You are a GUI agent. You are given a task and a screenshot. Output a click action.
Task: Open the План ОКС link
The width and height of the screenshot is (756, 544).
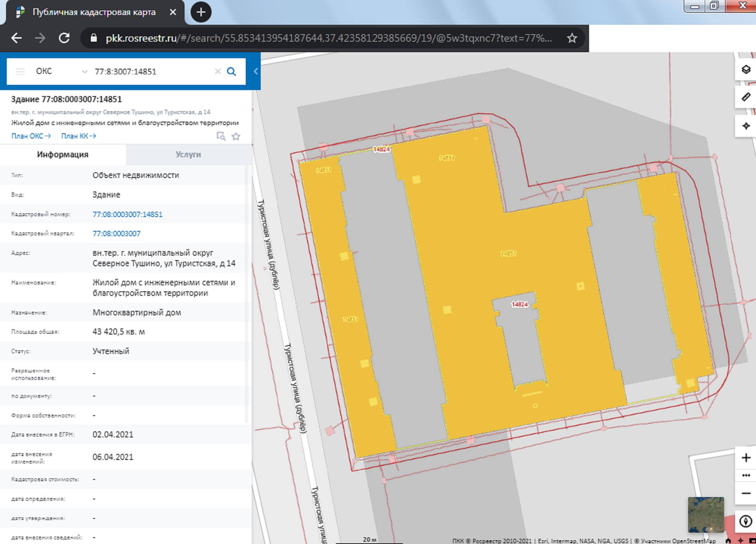(31, 136)
